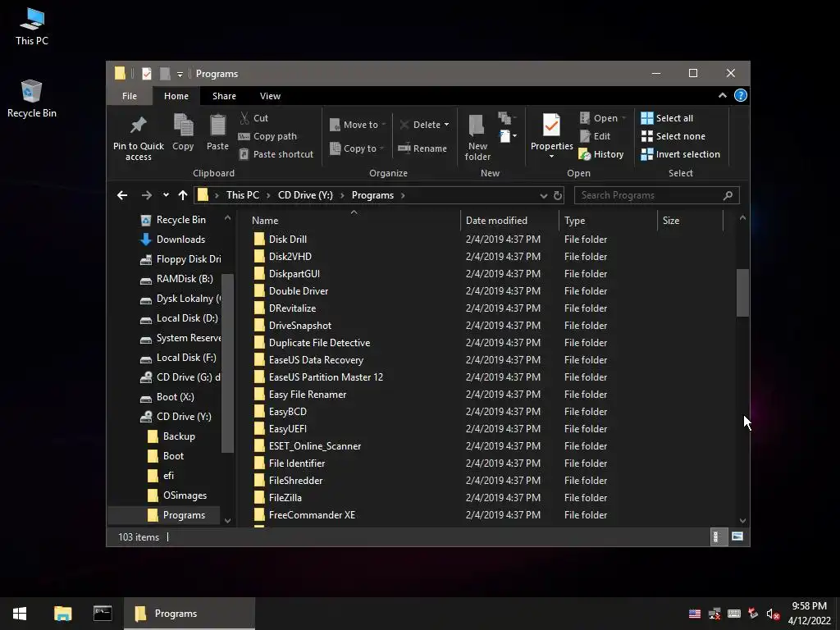Open Explorer Help question mark icon
The height and width of the screenshot is (630, 840).
741,95
